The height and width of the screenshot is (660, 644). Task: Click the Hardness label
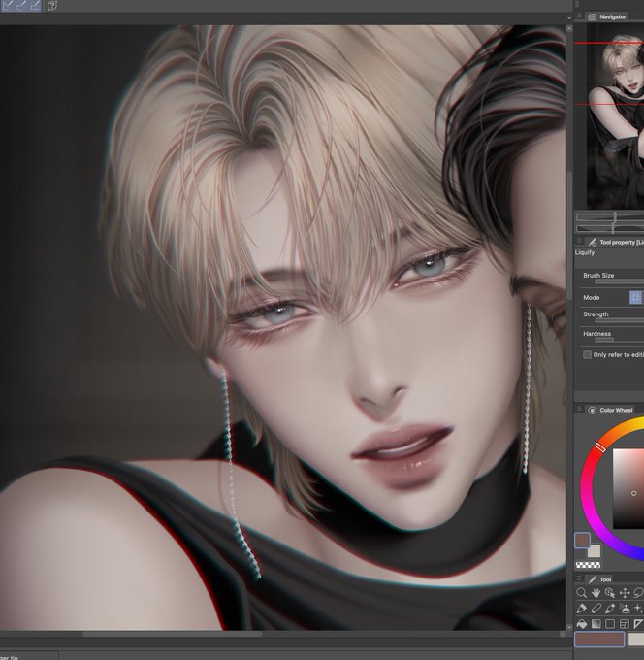[x=596, y=333]
